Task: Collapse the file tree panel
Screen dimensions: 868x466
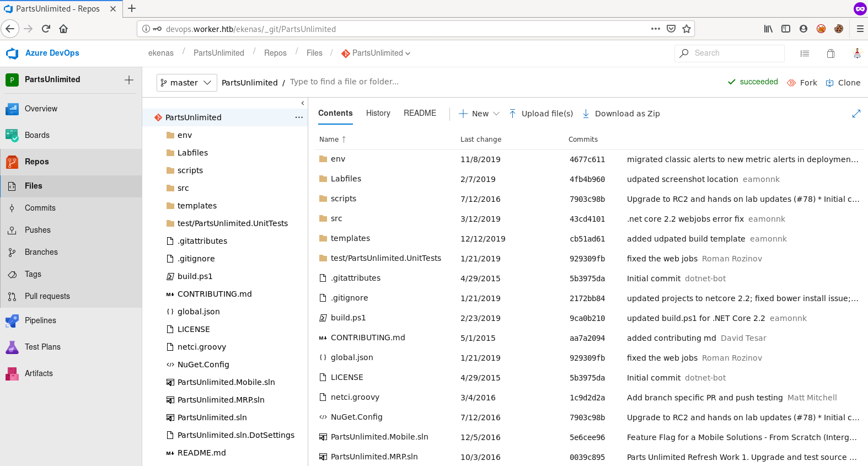Action: tap(302, 103)
